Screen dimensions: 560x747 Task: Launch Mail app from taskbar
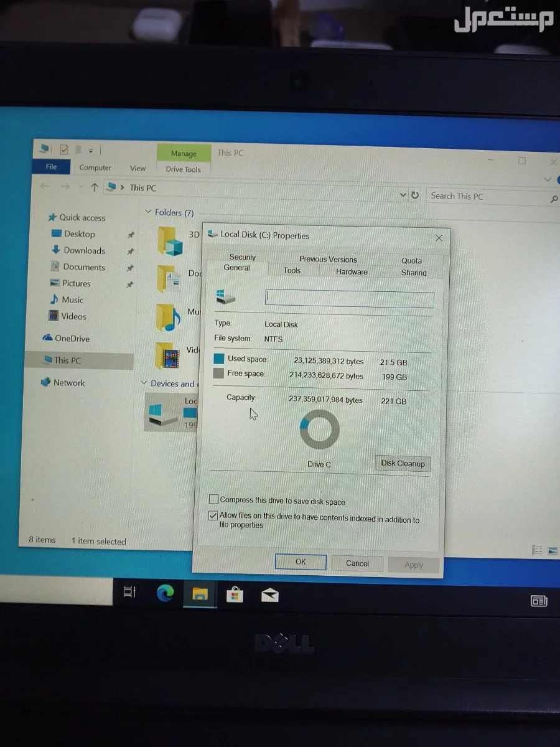point(269,596)
